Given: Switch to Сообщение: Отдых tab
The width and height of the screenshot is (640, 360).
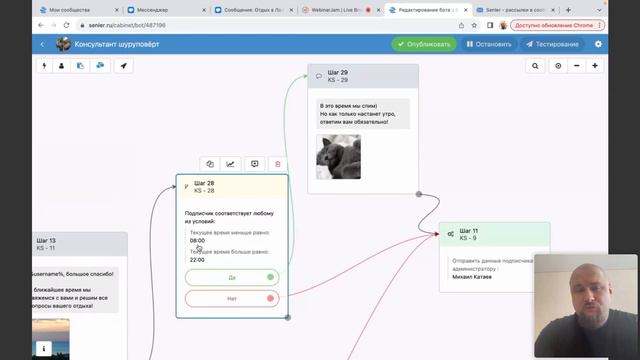Looking at the screenshot, I should (253, 10).
